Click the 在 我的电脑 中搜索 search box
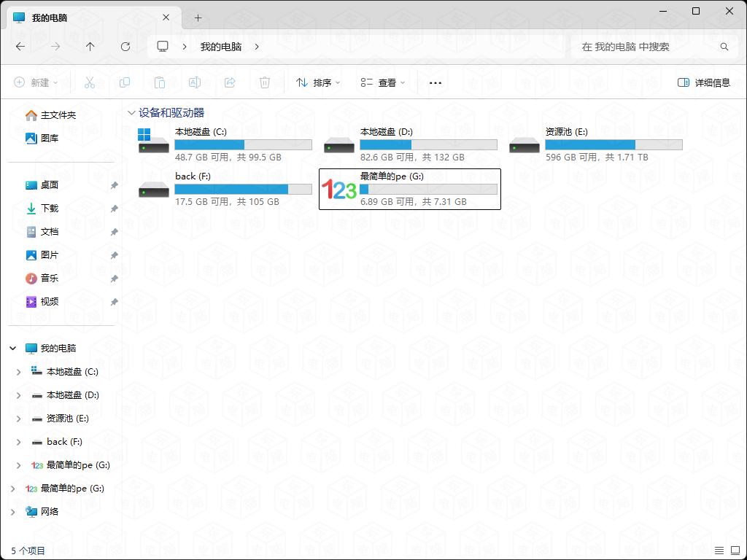 tap(646, 47)
